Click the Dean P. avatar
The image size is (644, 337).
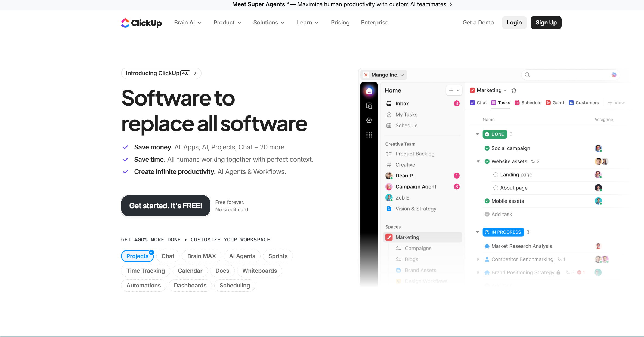pyautogui.click(x=389, y=176)
